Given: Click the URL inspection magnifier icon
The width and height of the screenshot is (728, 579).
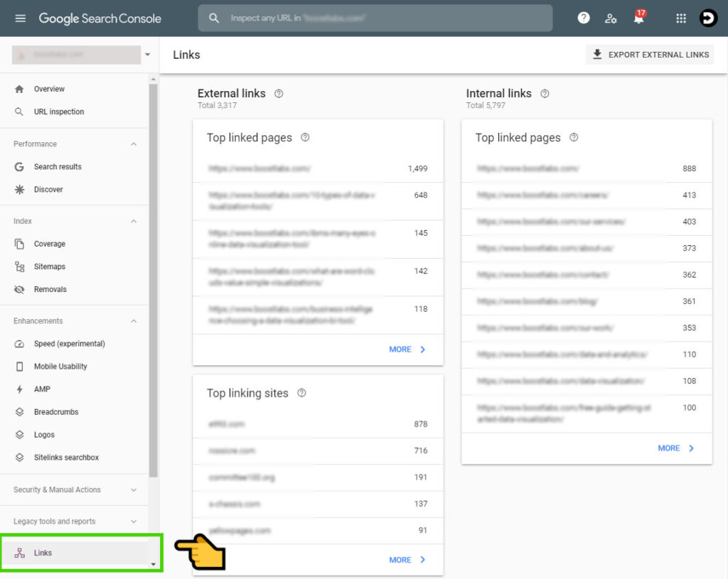Looking at the screenshot, I should point(19,112).
